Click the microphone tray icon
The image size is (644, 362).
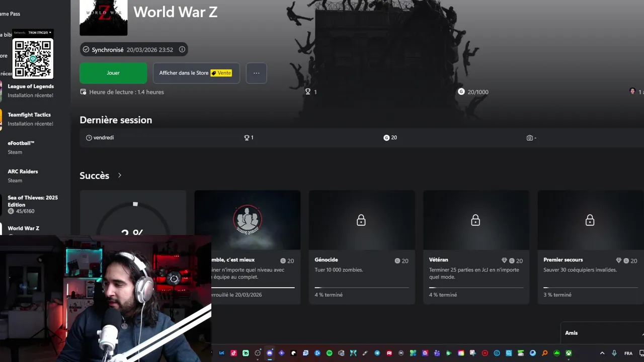pos(614,353)
